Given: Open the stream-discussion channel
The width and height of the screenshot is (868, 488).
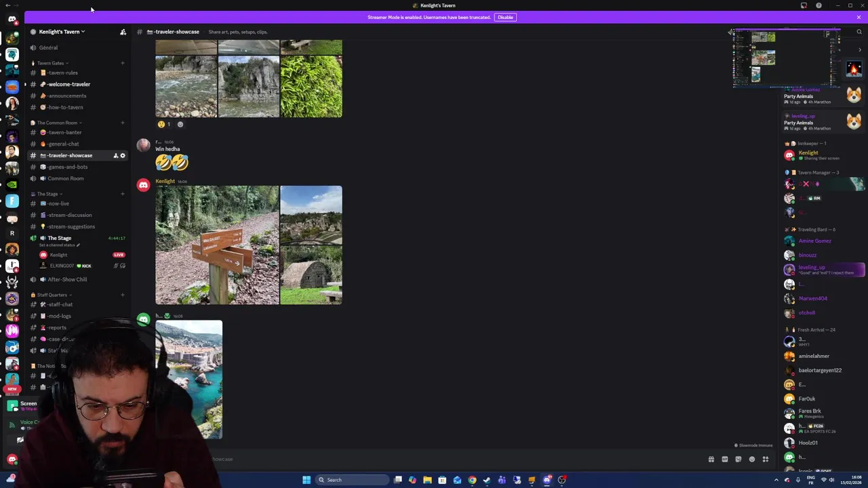Looking at the screenshot, I should pyautogui.click(x=77, y=215).
